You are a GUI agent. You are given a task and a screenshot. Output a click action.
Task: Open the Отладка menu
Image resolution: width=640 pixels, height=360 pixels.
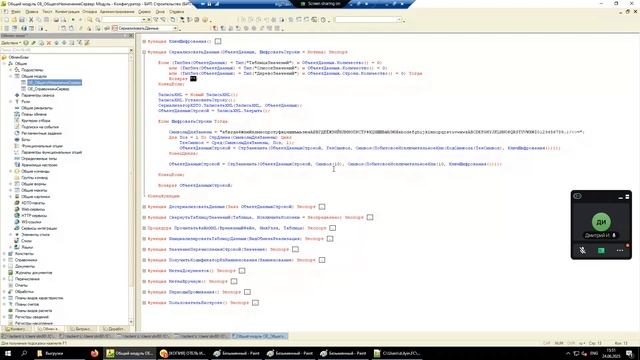89,12
